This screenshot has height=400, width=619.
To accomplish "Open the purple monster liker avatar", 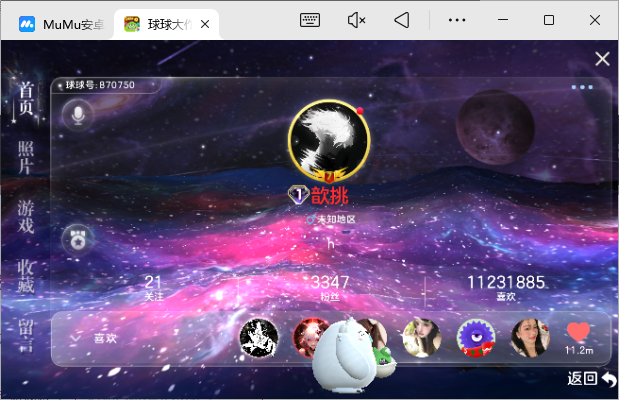I will pos(476,338).
